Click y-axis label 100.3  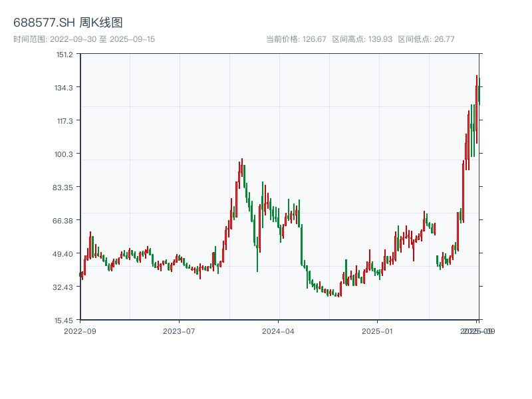tap(64, 154)
